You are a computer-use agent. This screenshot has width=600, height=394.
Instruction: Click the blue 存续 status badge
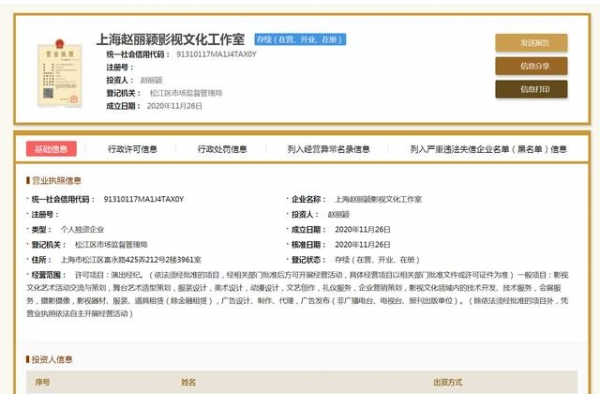click(x=300, y=39)
